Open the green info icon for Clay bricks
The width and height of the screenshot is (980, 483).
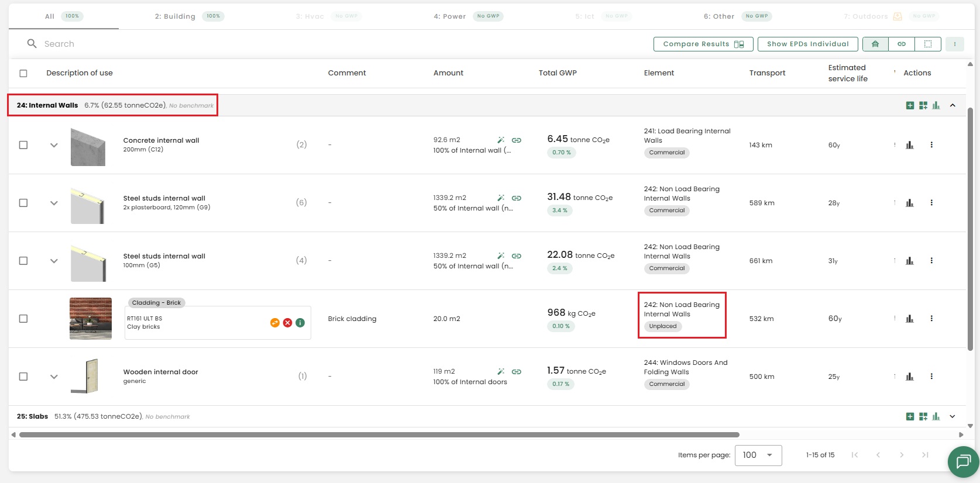point(300,323)
